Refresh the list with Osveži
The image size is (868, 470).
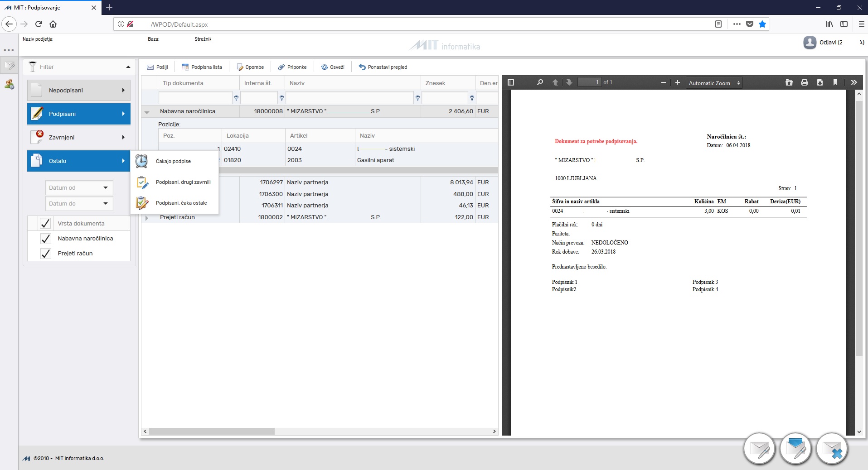pos(333,67)
